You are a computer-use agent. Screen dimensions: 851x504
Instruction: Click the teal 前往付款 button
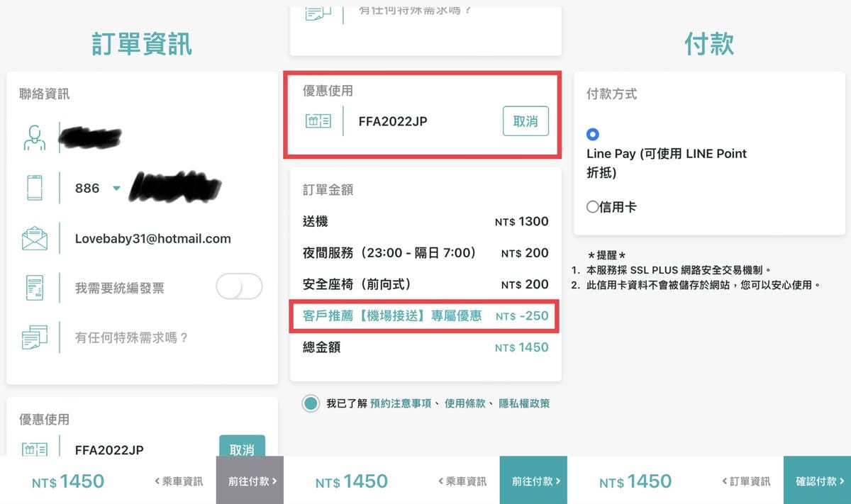click(533, 480)
